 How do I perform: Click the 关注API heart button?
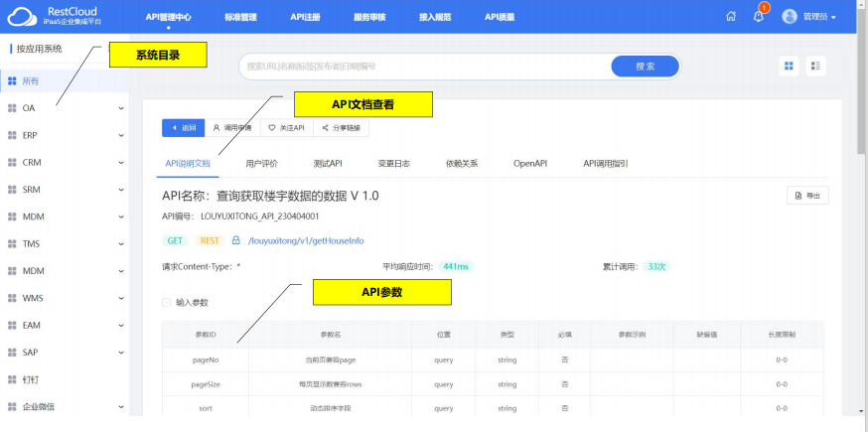(x=286, y=128)
